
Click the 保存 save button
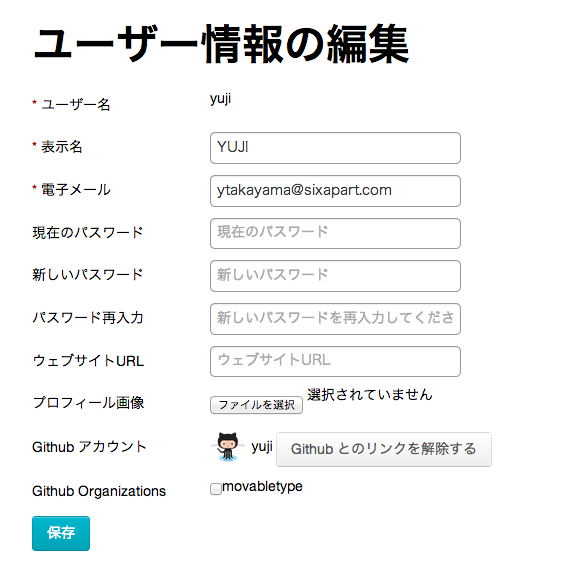(x=61, y=533)
